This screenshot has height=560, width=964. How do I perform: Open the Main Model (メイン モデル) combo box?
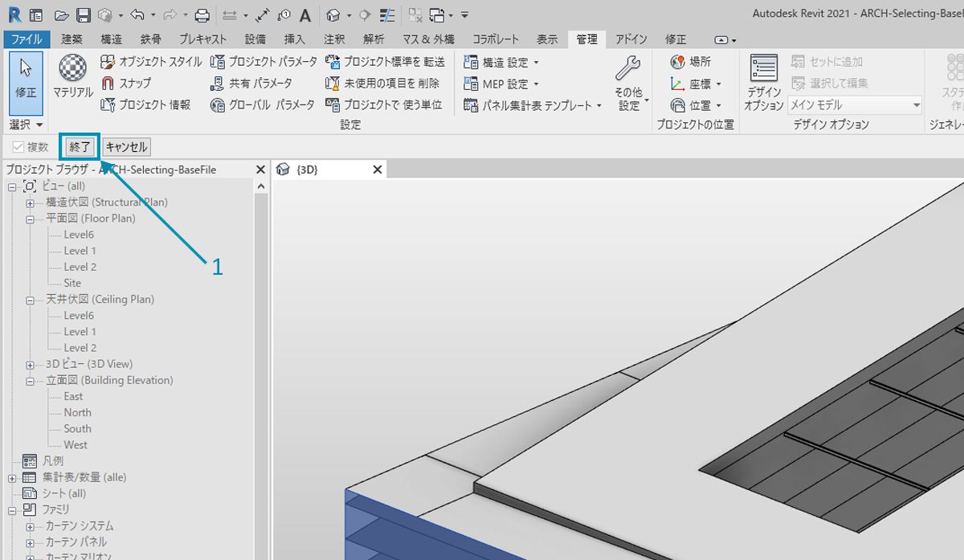click(855, 105)
